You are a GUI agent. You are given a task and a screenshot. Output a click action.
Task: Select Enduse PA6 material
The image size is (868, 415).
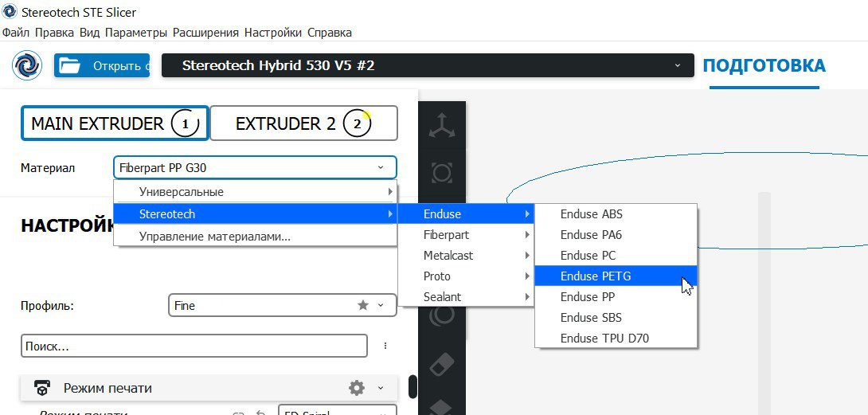click(616, 235)
